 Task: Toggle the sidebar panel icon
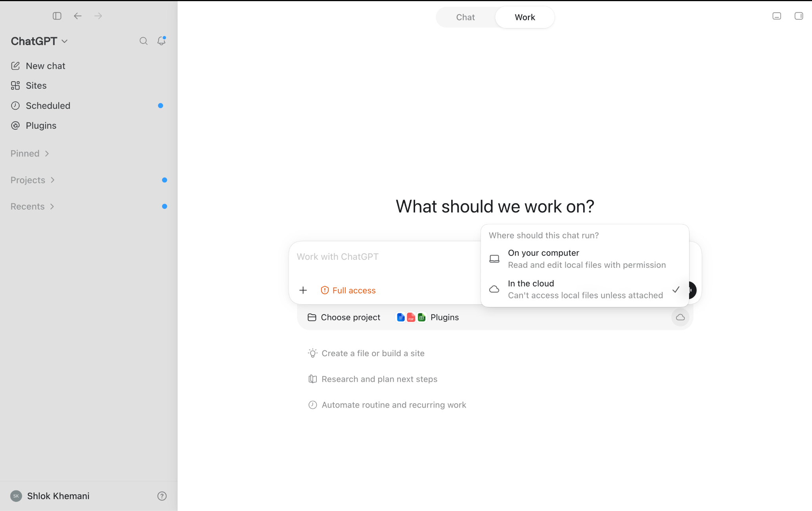pos(57,16)
